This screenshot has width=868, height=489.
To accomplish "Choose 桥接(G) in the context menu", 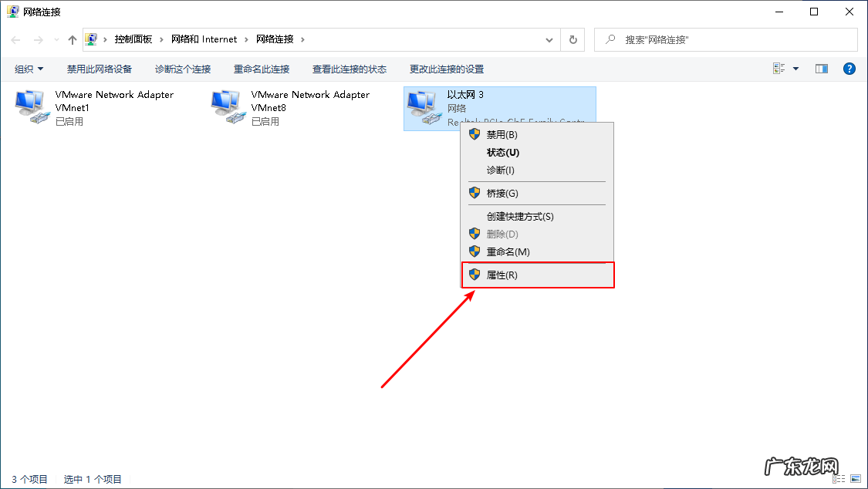I will coord(505,193).
